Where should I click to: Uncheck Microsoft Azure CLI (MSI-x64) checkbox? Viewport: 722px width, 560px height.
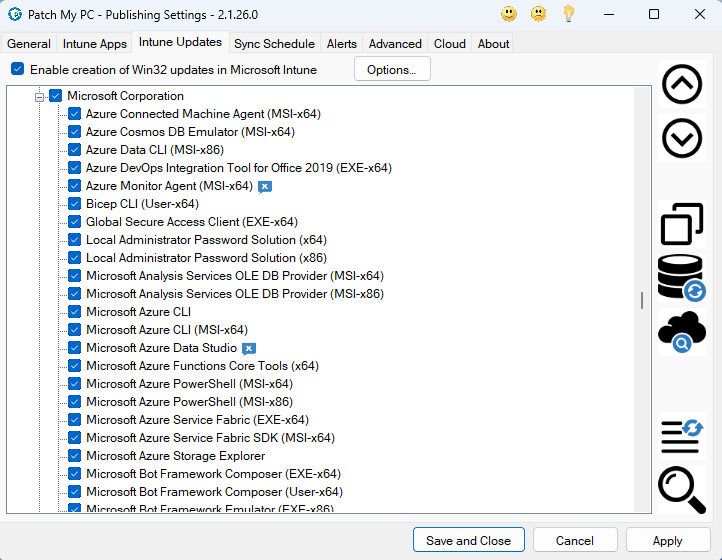coord(75,330)
